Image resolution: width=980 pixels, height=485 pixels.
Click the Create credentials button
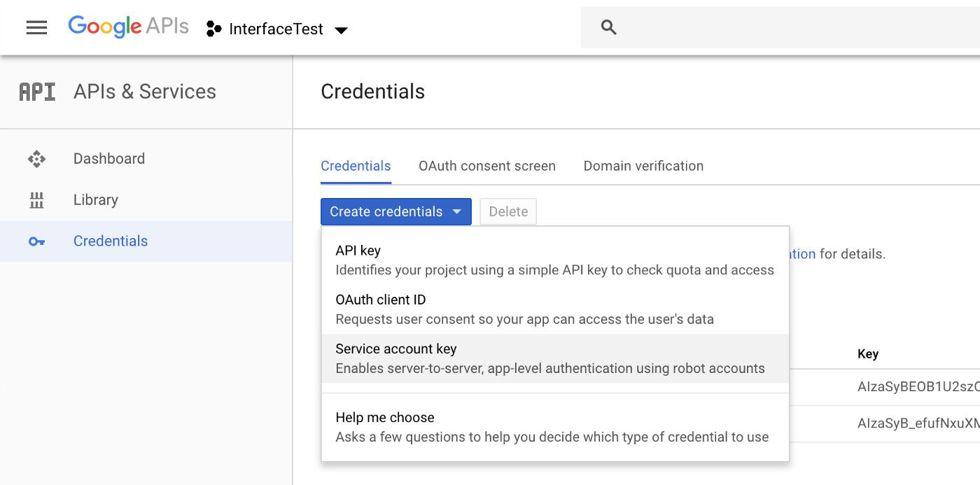[396, 211]
